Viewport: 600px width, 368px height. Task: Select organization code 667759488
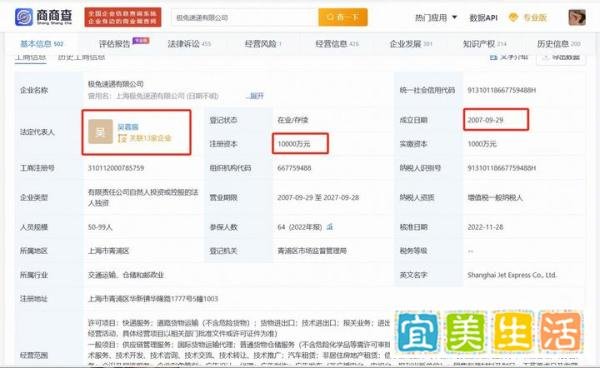pyautogui.click(x=294, y=168)
